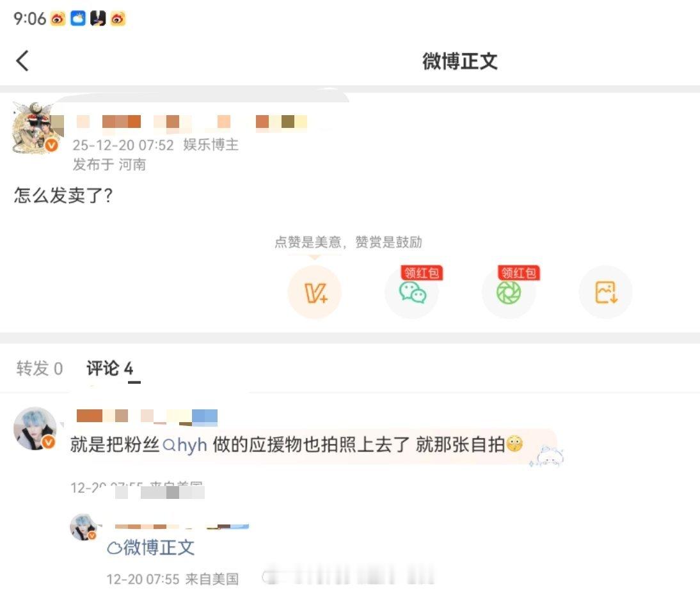This screenshot has height=591, width=700.
Task: Tap the 娱乐博主 label
Action: [211, 145]
